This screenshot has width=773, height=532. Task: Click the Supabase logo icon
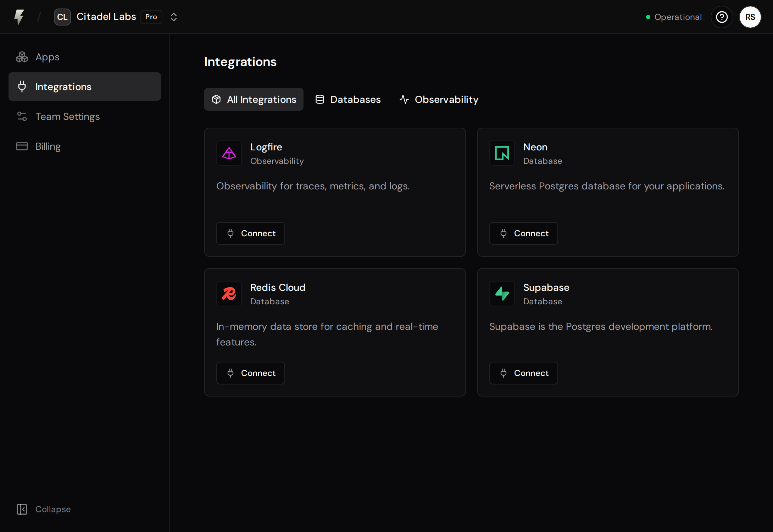tap(502, 294)
